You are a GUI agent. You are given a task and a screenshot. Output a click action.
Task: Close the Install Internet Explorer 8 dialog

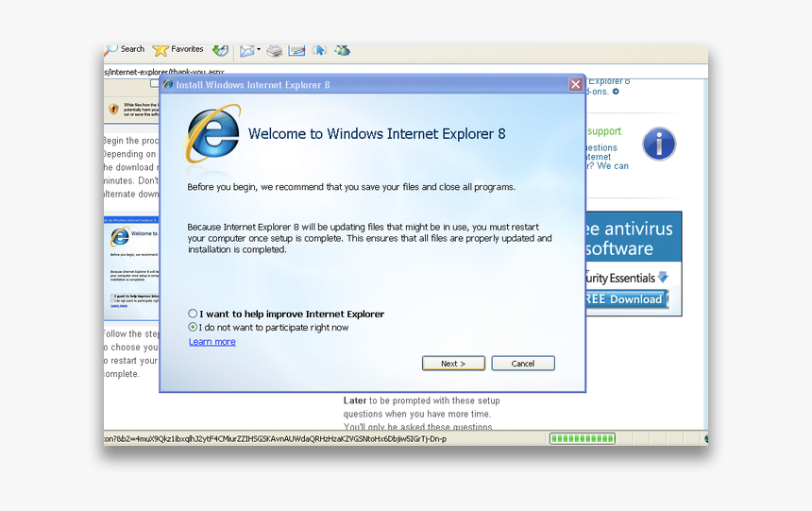coord(575,84)
